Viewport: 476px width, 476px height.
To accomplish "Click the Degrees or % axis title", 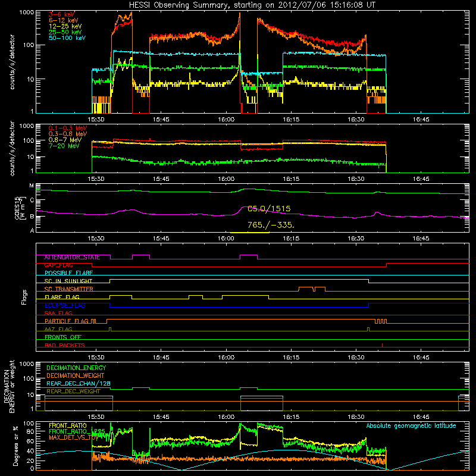I will point(15,446).
